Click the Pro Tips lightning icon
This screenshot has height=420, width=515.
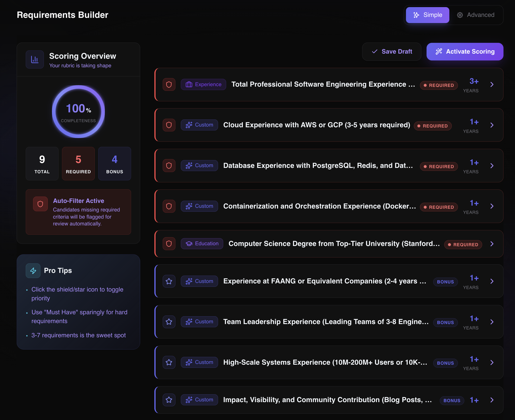pyautogui.click(x=33, y=270)
